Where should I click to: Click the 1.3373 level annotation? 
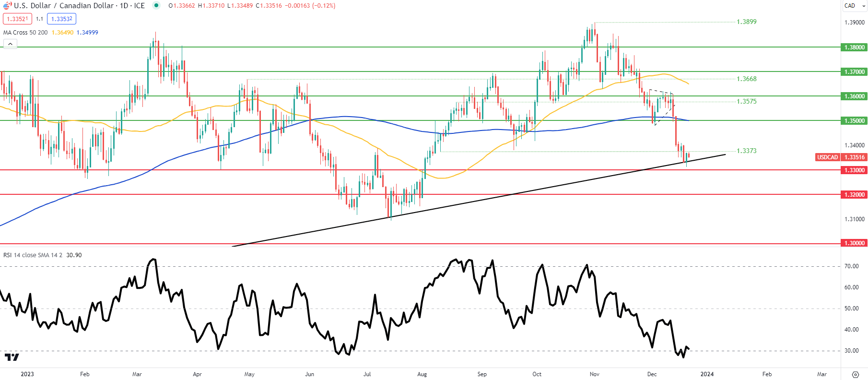[x=747, y=151]
